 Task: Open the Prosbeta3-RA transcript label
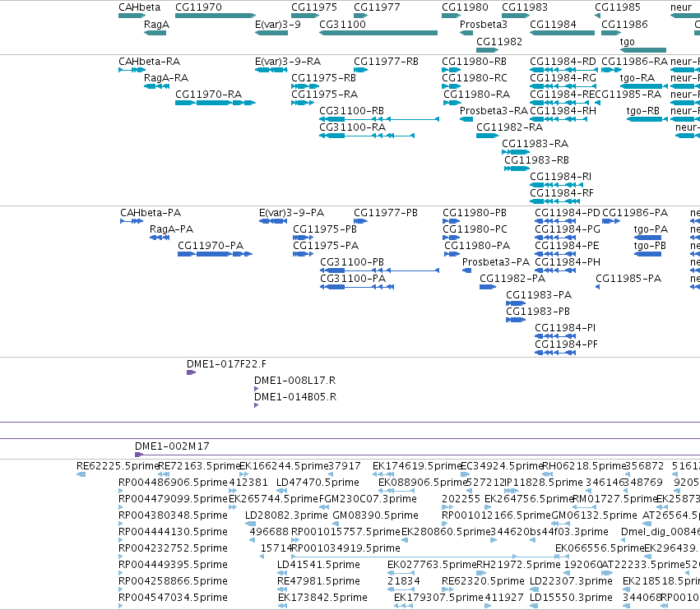494,111
